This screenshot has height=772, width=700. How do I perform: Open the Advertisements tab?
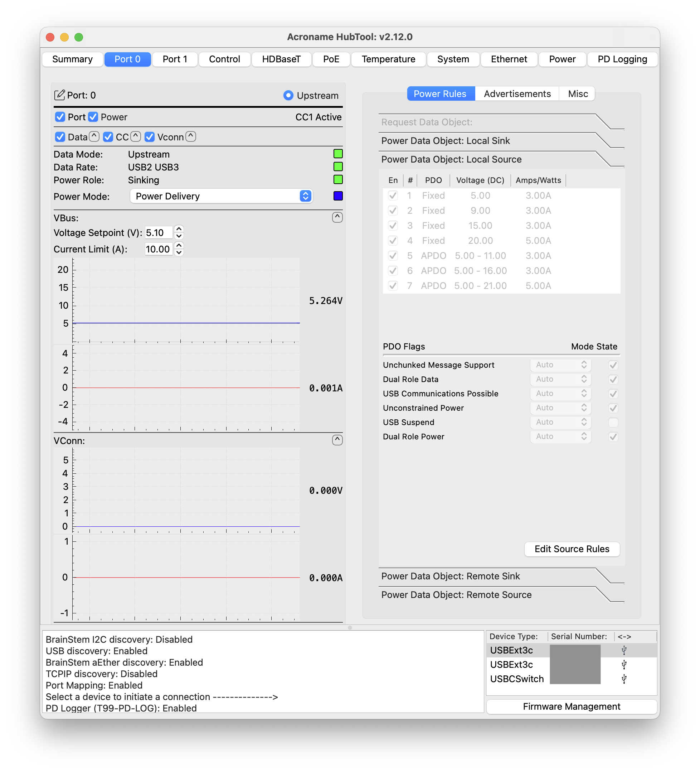[x=517, y=94]
